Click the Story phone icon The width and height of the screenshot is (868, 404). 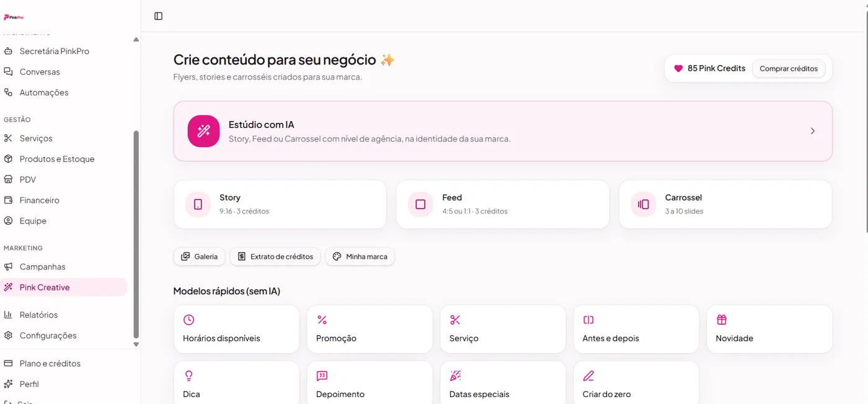pyautogui.click(x=198, y=204)
